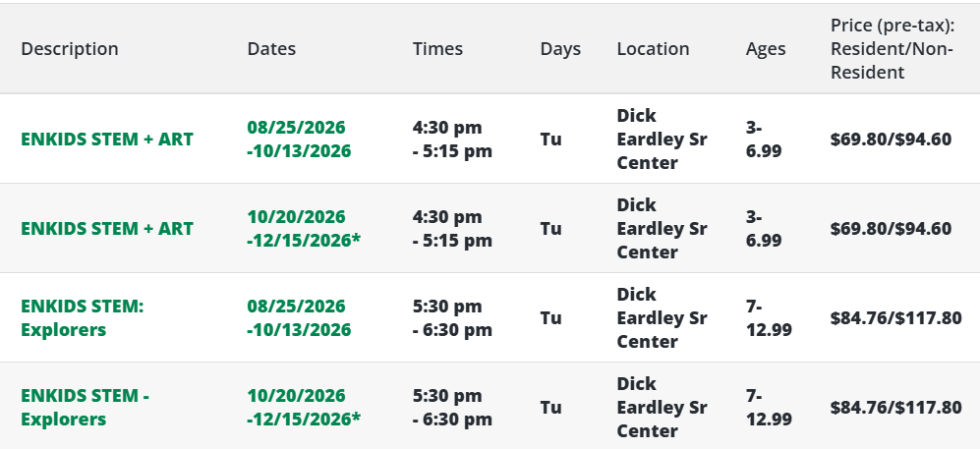This screenshot has height=449, width=980.
Task: Click 08/25/2026 dates for STEM: Explorers
Action: click(299, 318)
